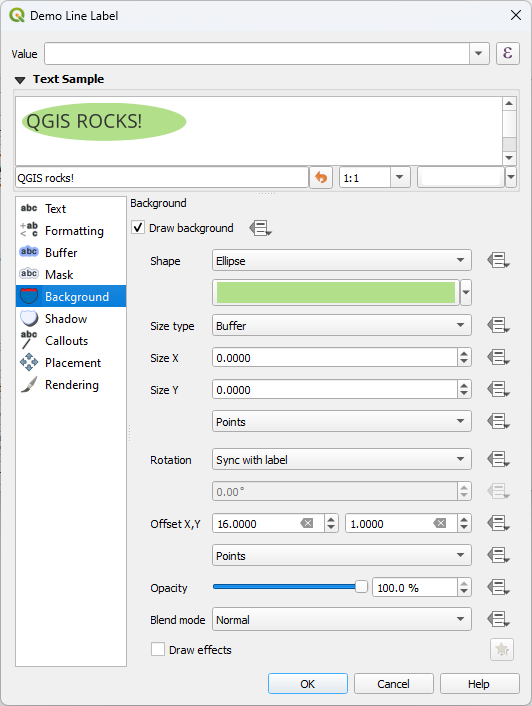Screen dimensions: 532x706
Task: Enable the Draw effects checkbox
Action: (158, 649)
